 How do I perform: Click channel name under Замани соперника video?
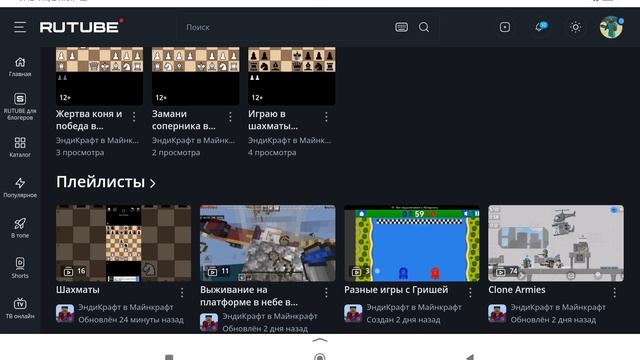pyautogui.click(x=193, y=140)
